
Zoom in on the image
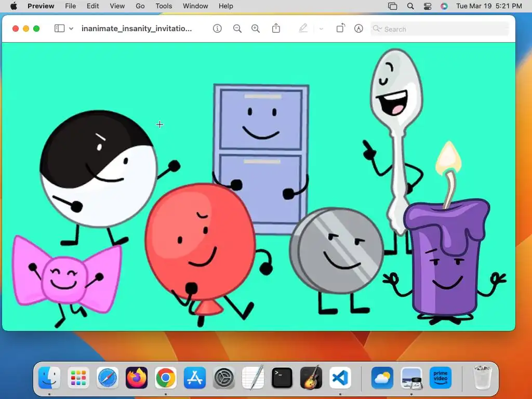coord(256,29)
